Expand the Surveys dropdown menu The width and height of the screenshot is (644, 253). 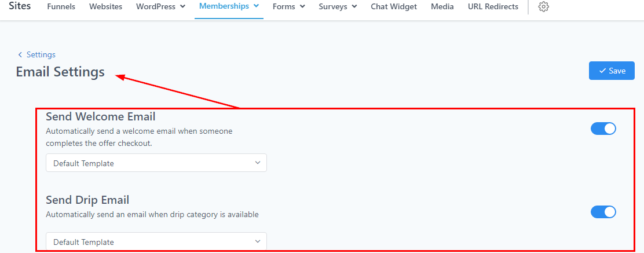[338, 7]
